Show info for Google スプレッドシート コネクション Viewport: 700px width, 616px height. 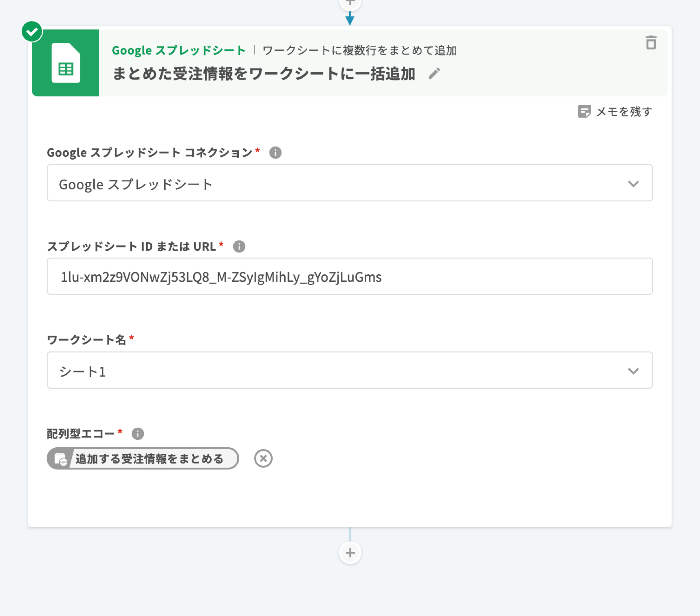pos(275,152)
